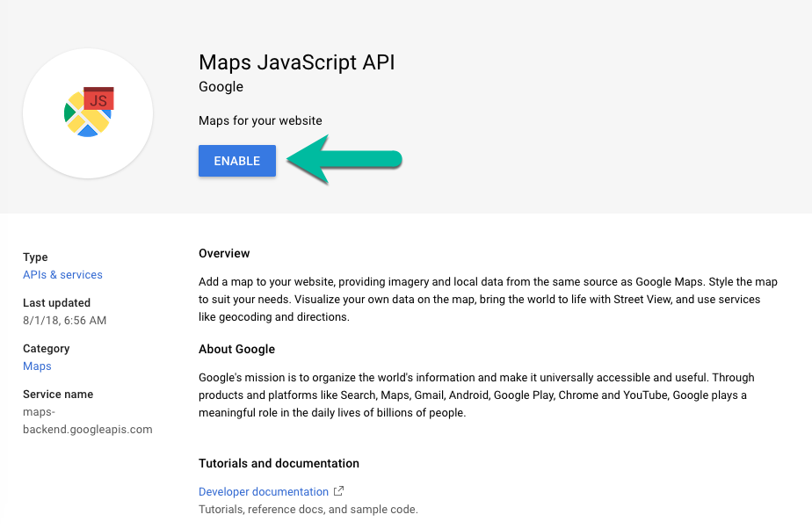The image size is (812, 529).
Task: Click the Google publisher name under title
Action: 221,87
